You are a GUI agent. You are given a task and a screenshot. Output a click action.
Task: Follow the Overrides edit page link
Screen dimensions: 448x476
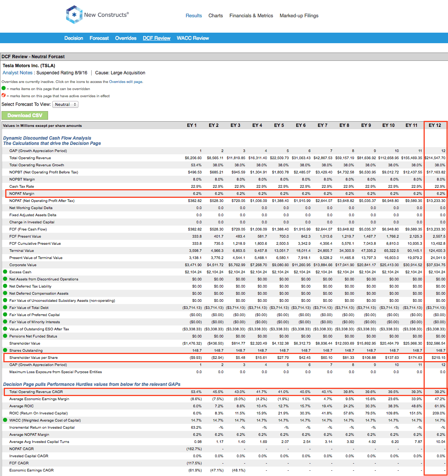tap(125, 82)
